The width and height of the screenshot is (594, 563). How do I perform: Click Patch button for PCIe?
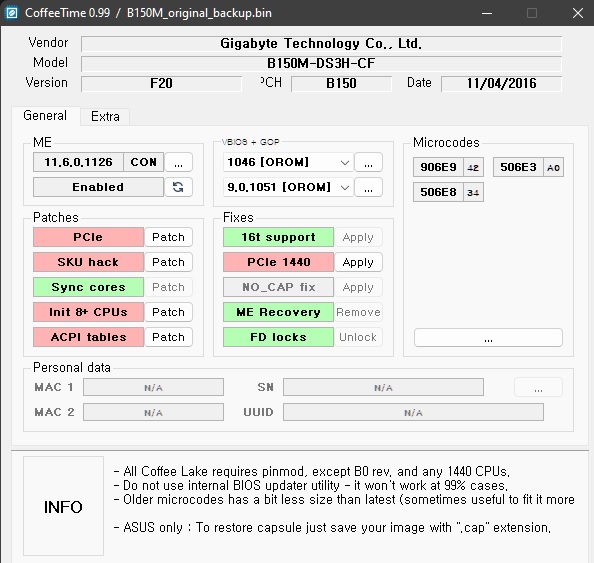pyautogui.click(x=168, y=237)
